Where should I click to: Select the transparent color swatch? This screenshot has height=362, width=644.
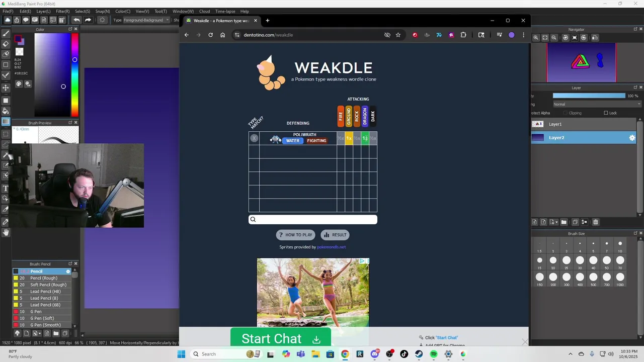pos(19,52)
